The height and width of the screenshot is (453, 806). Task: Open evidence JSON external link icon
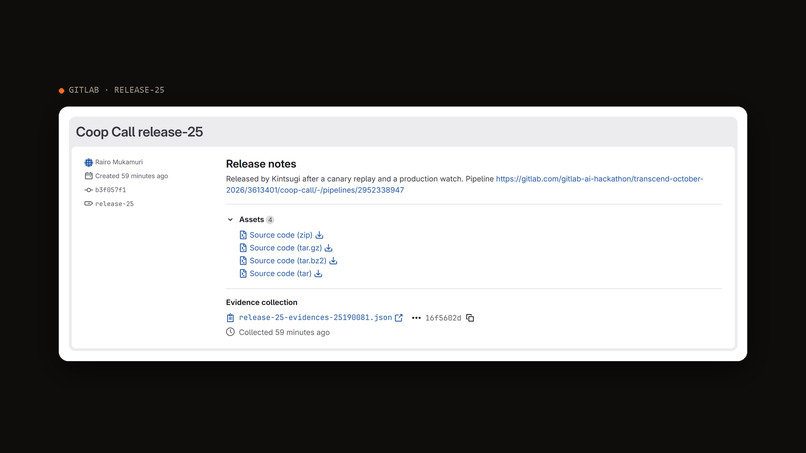[399, 318]
